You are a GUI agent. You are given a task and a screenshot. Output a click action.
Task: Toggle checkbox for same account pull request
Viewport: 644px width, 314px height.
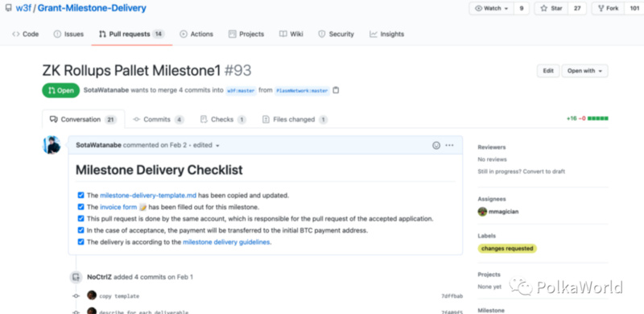coord(81,219)
